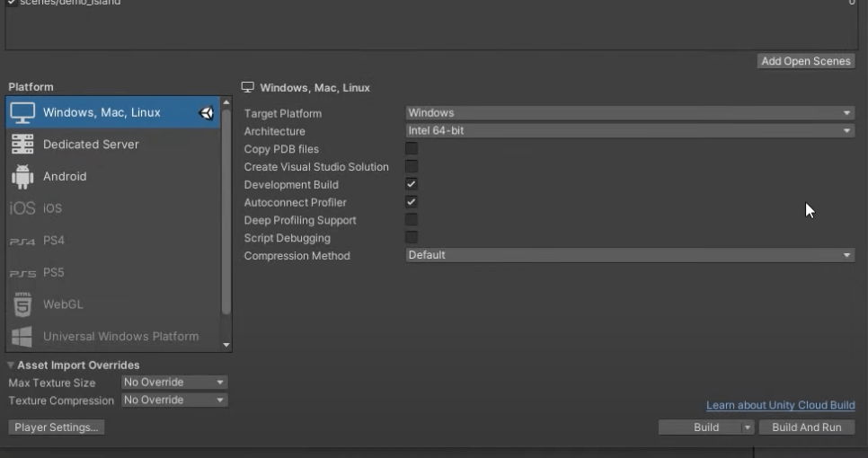The height and width of the screenshot is (458, 868).
Task: Click the platform list scroll up arrow
Action: click(226, 102)
